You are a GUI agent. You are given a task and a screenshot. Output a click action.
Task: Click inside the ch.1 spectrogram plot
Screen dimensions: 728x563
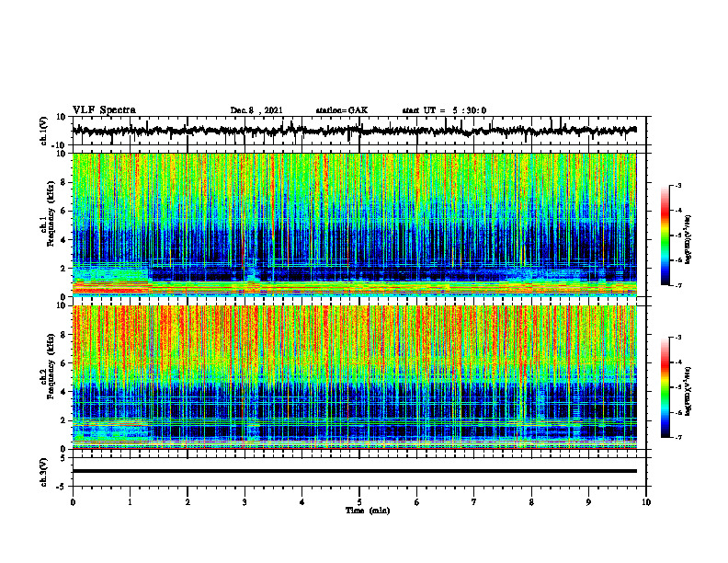tap(354, 224)
